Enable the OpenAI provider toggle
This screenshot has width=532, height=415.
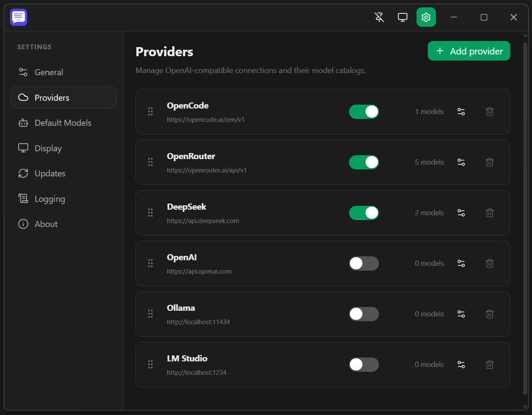click(x=364, y=263)
